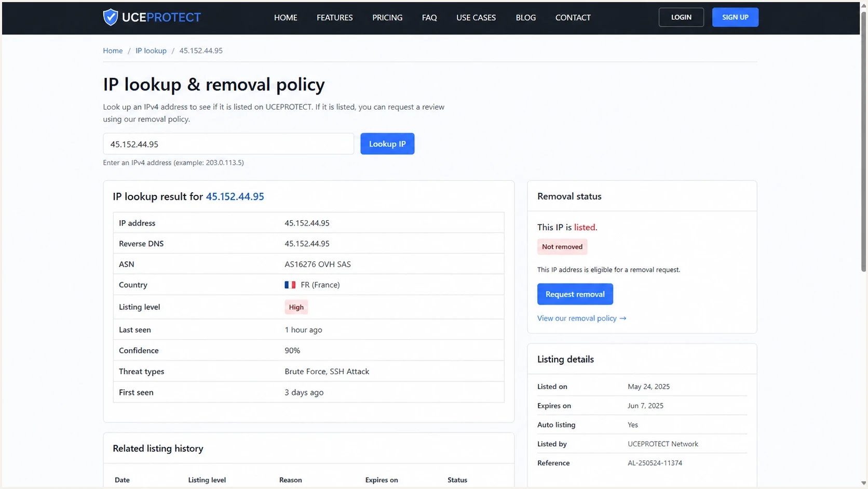Open the USE CASES nav link

476,18
